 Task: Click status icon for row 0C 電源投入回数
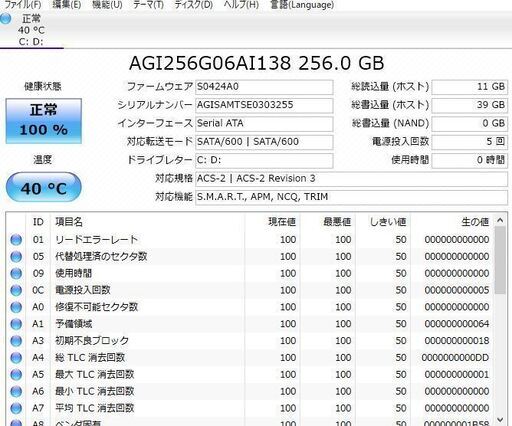tap(16, 290)
